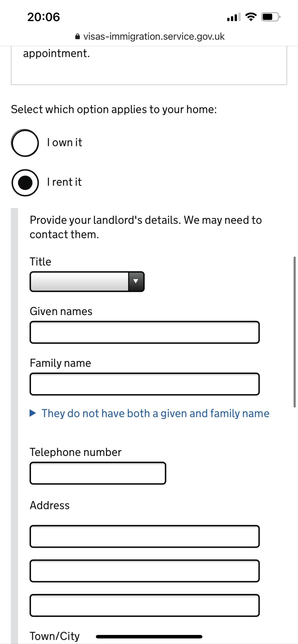Focus the Given names text field
The width and height of the screenshot is (298, 644).
144,332
